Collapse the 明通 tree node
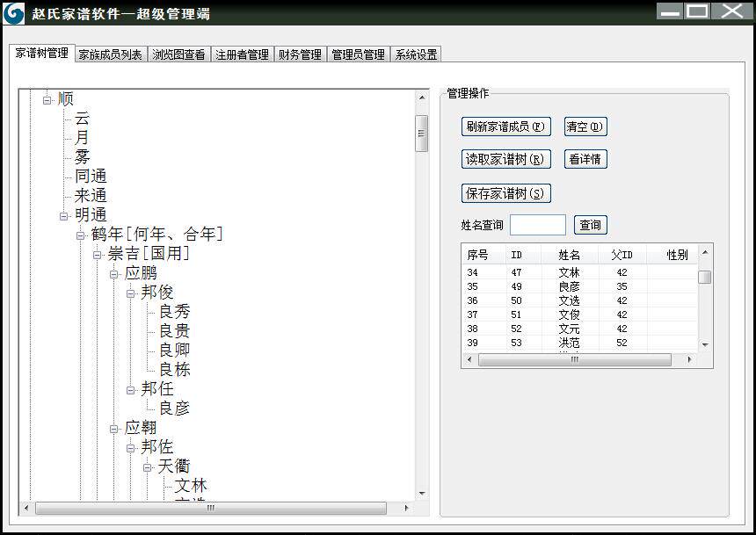Screen dimensions: 756x535 click(x=63, y=216)
